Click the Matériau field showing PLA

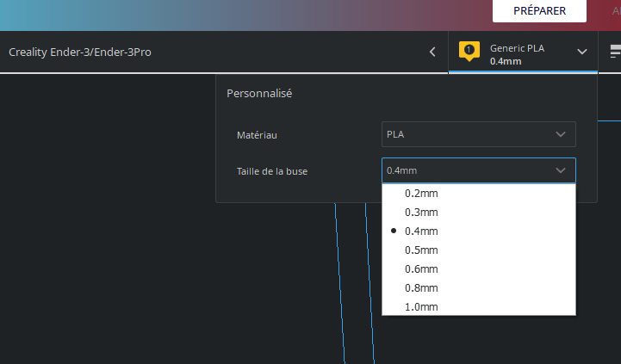coord(465,134)
